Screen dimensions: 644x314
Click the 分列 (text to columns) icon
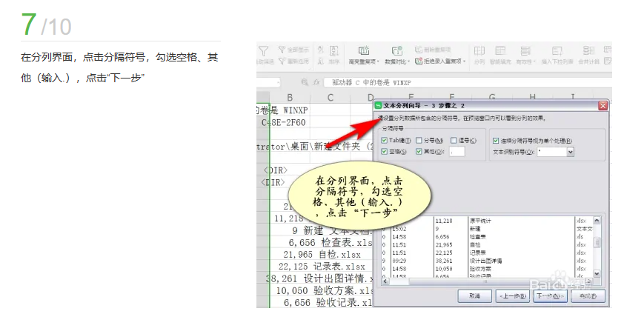click(479, 50)
